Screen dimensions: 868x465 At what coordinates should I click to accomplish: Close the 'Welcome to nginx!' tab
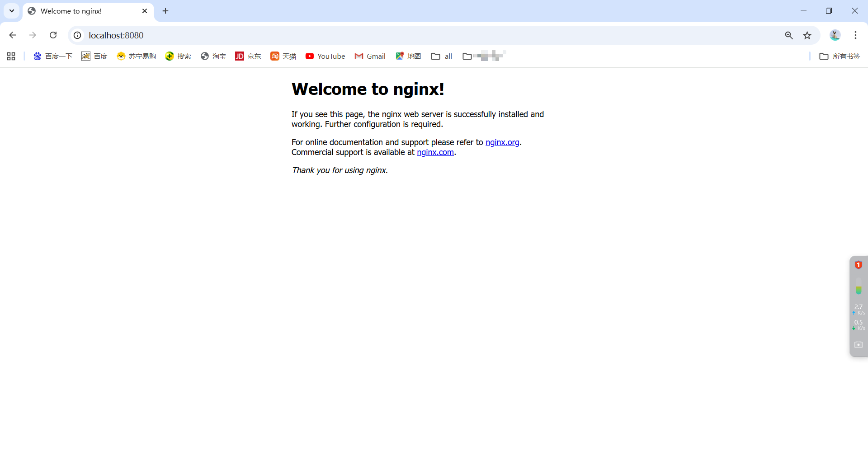point(145,11)
